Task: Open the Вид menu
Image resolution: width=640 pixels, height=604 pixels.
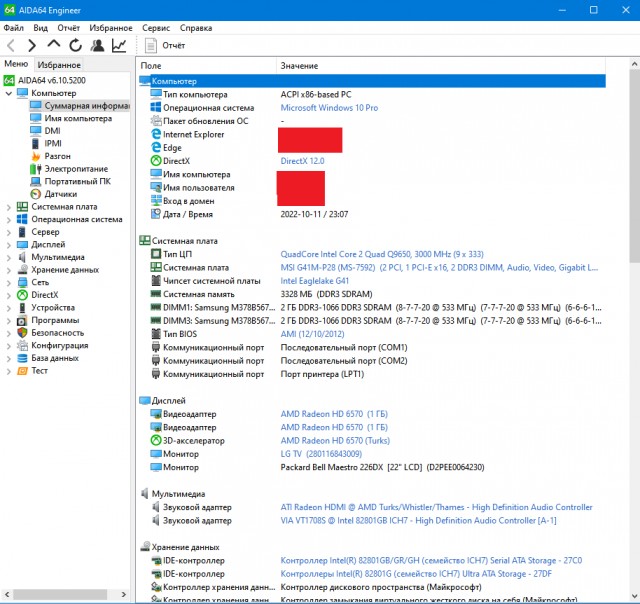Action: (40, 28)
